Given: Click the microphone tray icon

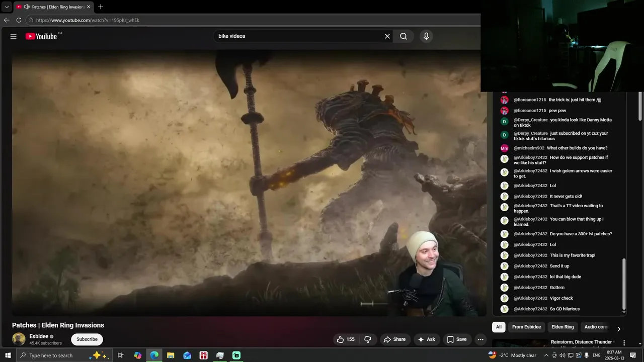Looking at the screenshot, I should click(x=587, y=355).
